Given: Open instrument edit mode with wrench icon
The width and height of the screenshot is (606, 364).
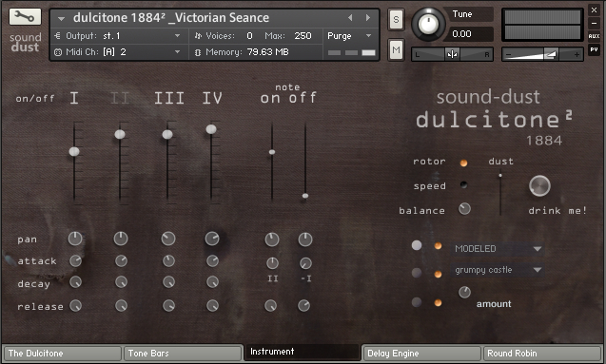Looking at the screenshot, I should [x=25, y=17].
